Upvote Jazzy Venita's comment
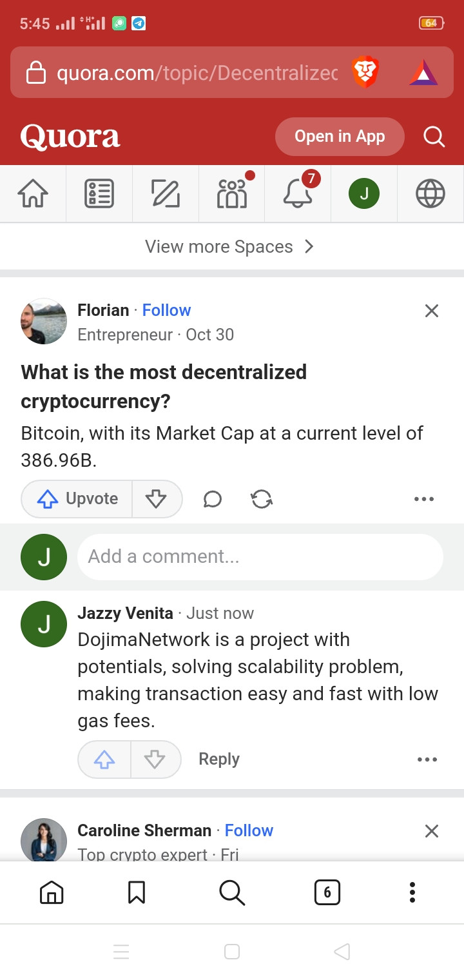Viewport: 464px width, 980px height. (104, 759)
